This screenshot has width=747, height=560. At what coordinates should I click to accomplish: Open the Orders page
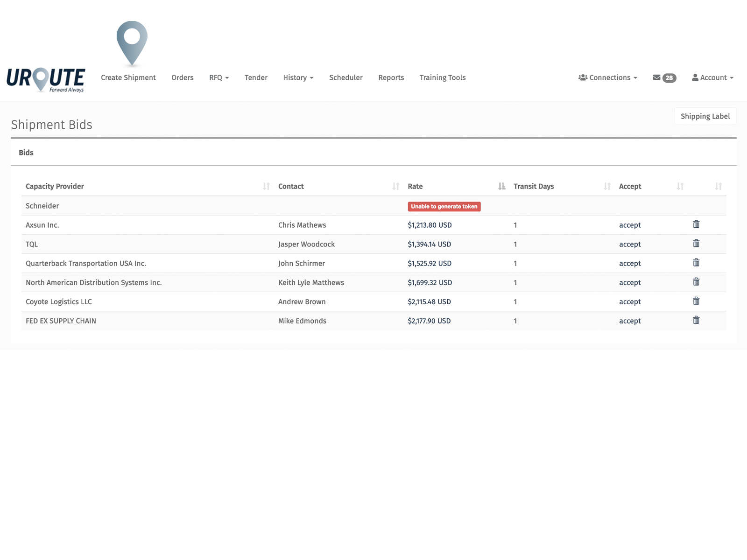click(183, 78)
